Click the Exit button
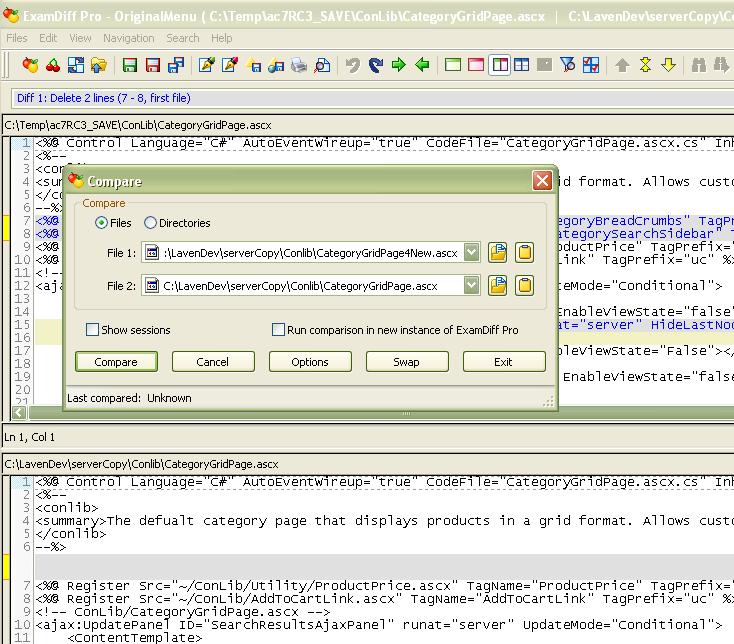Viewport: 734px width, 644px height. tap(504, 362)
